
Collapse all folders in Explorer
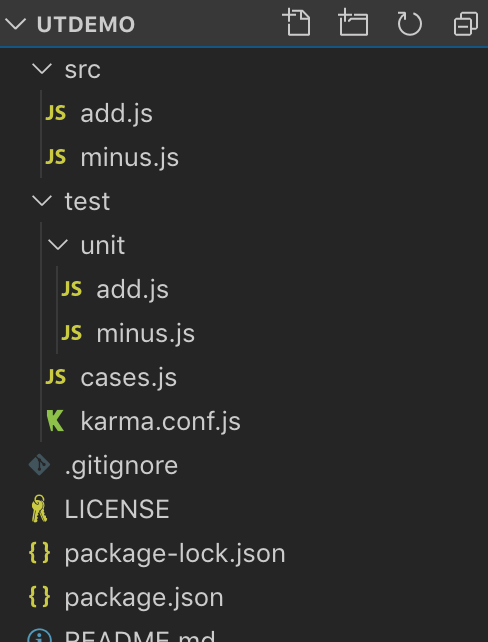pos(466,23)
